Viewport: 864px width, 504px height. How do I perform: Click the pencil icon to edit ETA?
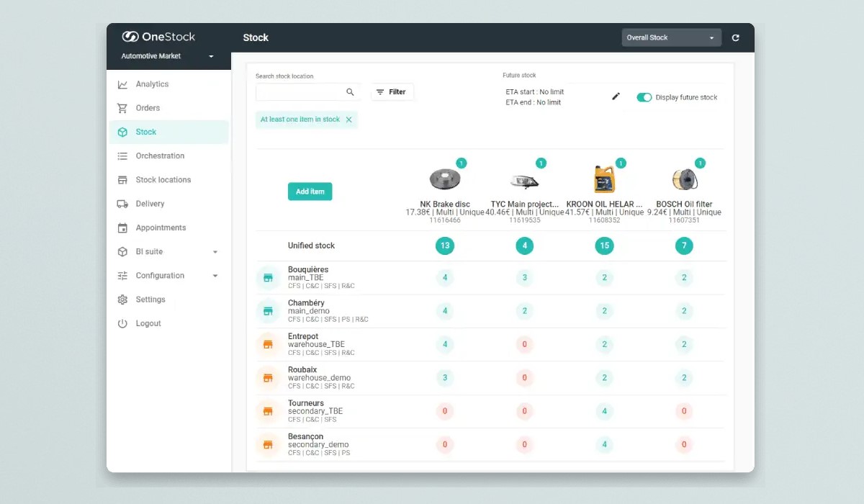pyautogui.click(x=616, y=96)
